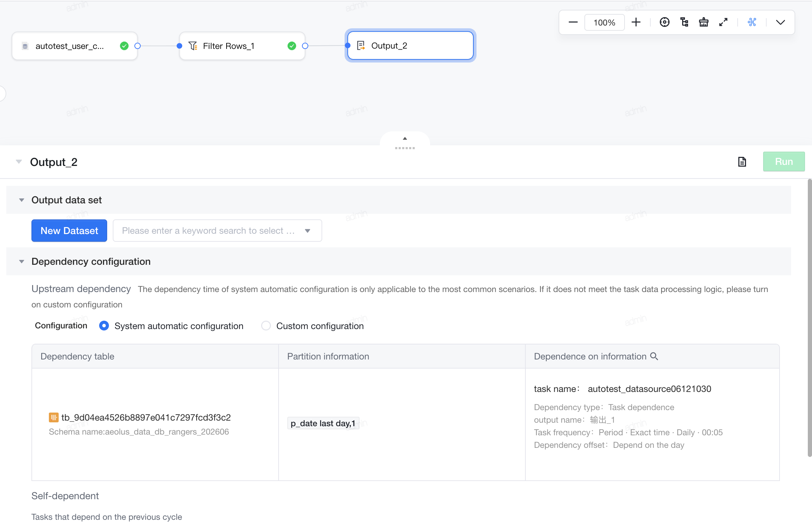Click the blue node-graph icon in toolbar
The width and height of the screenshot is (812, 524).
(x=752, y=22)
